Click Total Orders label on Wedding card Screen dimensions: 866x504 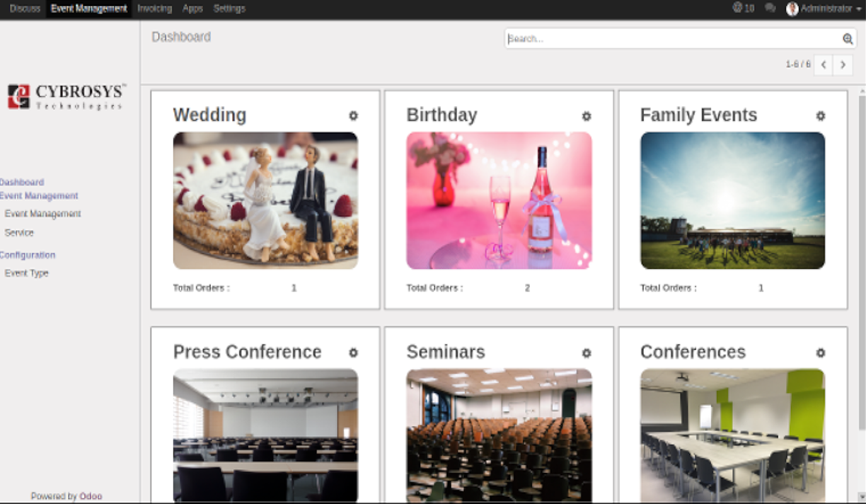click(202, 288)
